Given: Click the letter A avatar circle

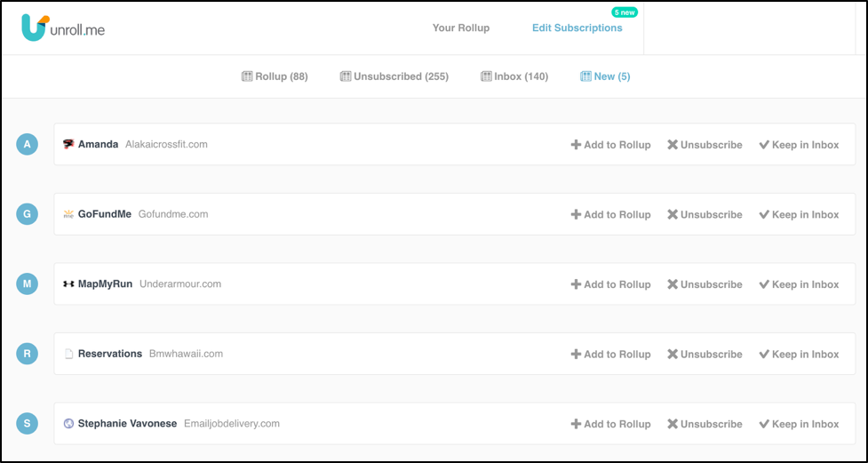Looking at the screenshot, I should point(28,144).
